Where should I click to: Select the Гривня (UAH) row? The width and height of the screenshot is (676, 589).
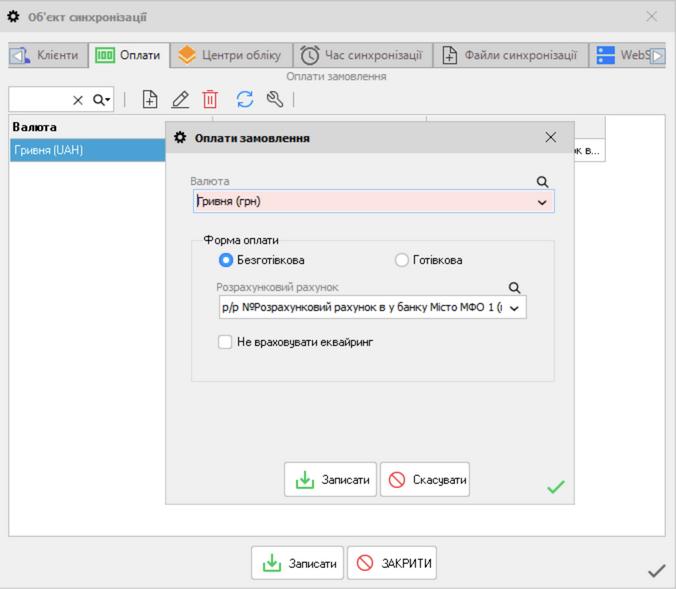click(x=87, y=150)
